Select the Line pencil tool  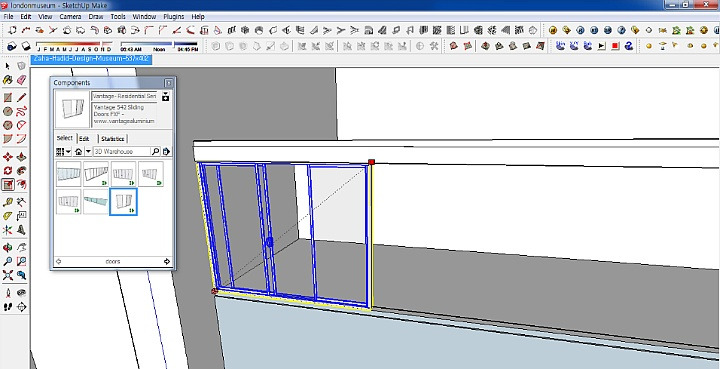[x=21, y=98]
